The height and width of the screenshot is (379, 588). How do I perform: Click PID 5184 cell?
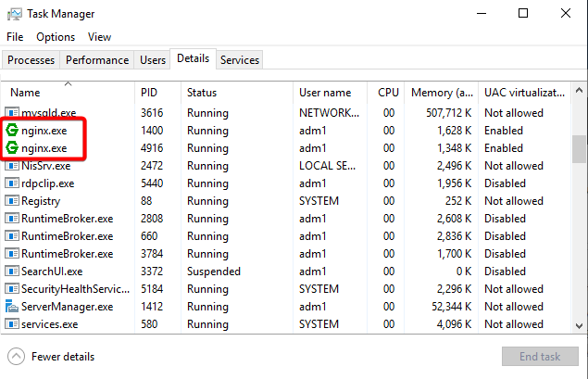click(152, 289)
